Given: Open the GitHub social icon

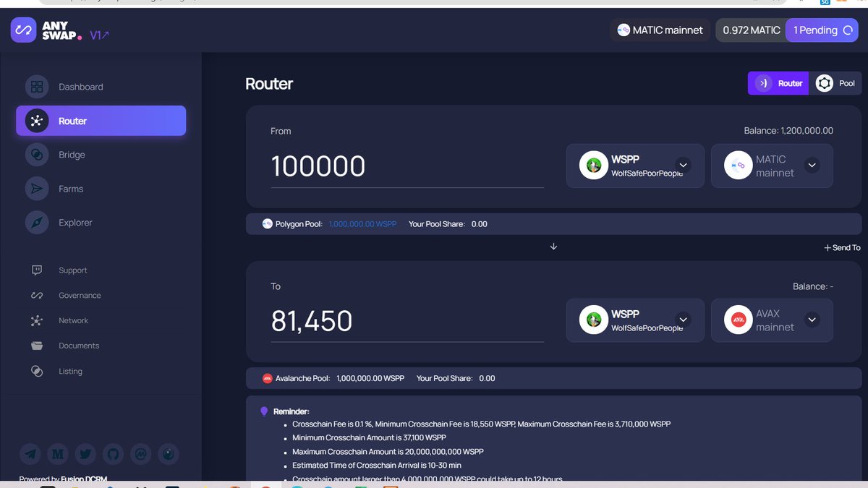Looking at the screenshot, I should tap(113, 454).
